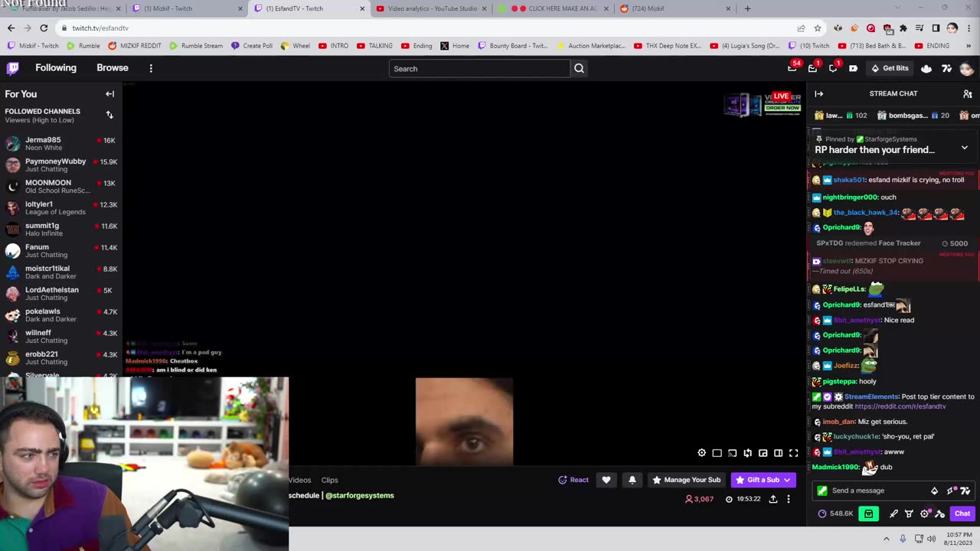
Task: Open a new browser tab
Action: pos(747,8)
